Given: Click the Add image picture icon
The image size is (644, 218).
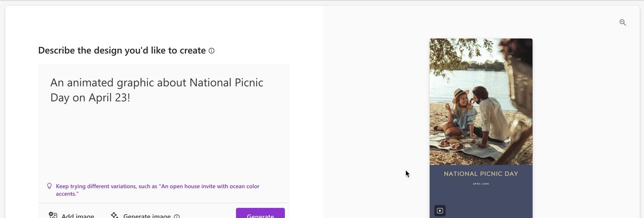Looking at the screenshot, I should pos(53,215).
